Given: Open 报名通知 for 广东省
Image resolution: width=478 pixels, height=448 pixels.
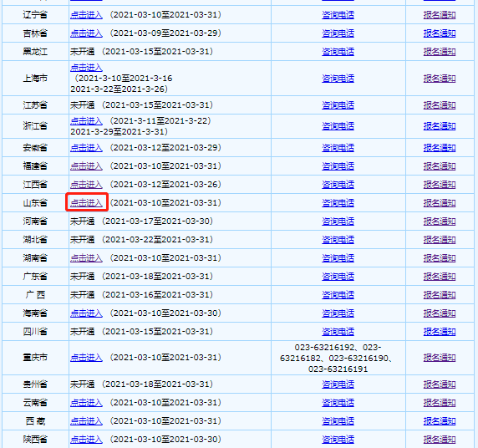Looking at the screenshot, I should (x=440, y=277).
